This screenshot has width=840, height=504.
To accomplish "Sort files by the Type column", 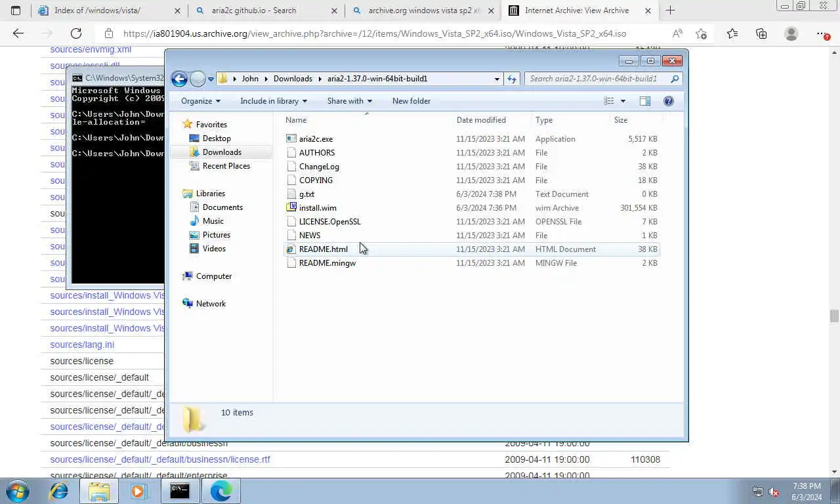I will tap(572, 120).
